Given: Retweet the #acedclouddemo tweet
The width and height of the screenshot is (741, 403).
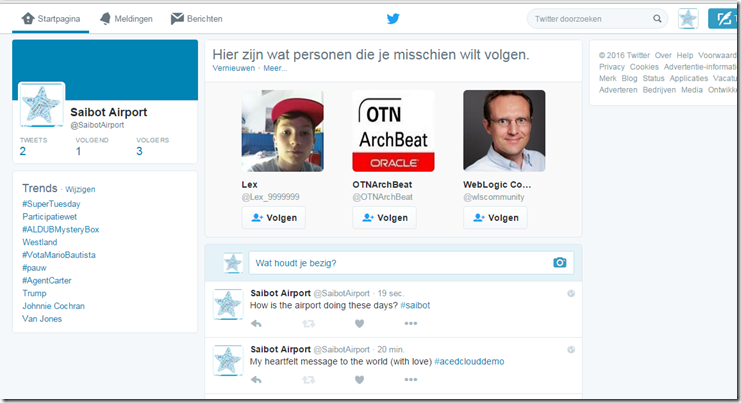Looking at the screenshot, I should click(x=308, y=380).
